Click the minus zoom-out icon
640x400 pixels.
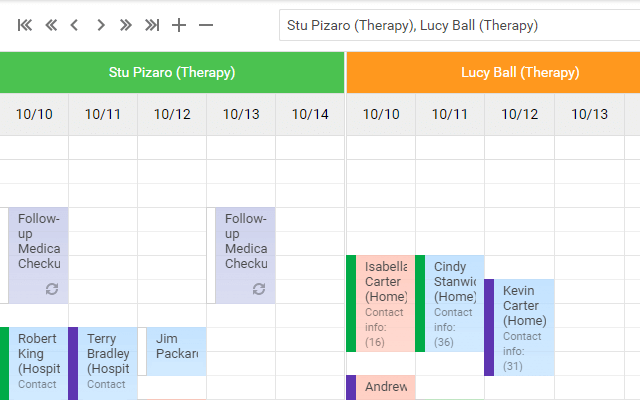(206, 25)
